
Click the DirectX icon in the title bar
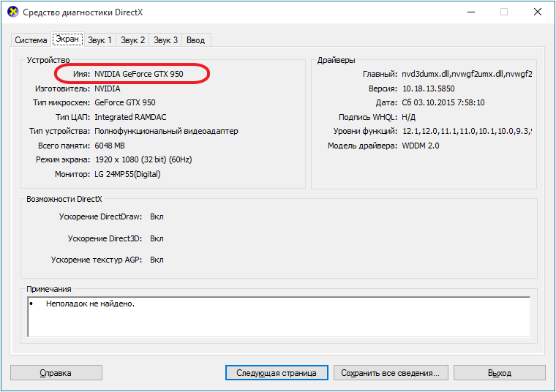(x=12, y=12)
